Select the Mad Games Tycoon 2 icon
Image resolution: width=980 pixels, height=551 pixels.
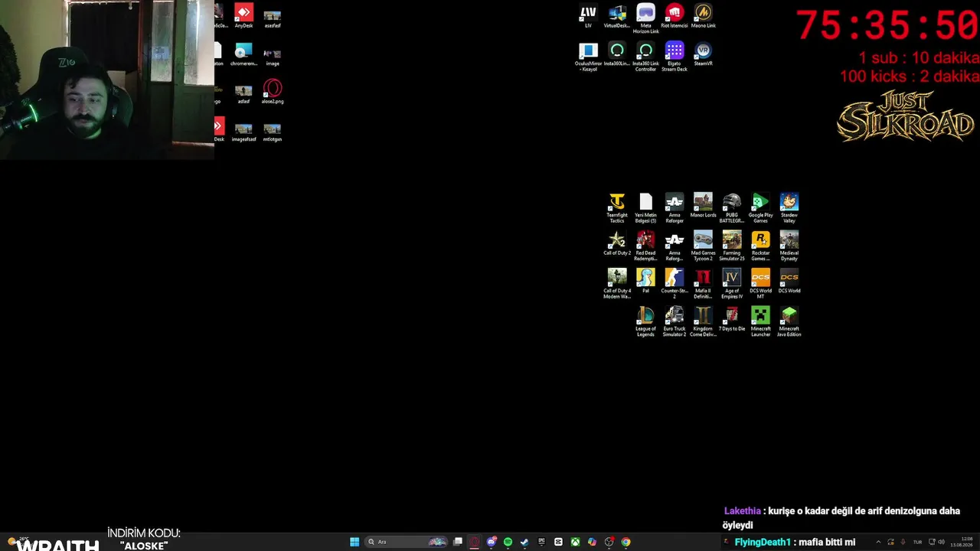(x=703, y=246)
